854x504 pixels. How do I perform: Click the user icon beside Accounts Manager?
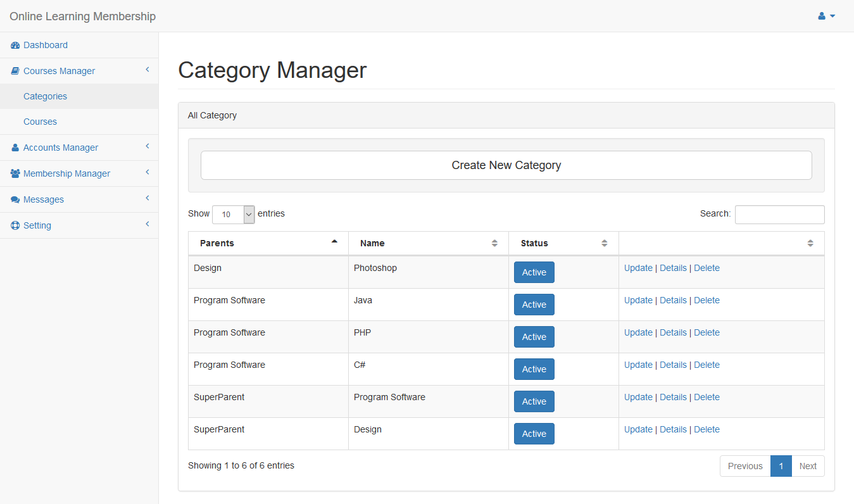click(x=15, y=148)
